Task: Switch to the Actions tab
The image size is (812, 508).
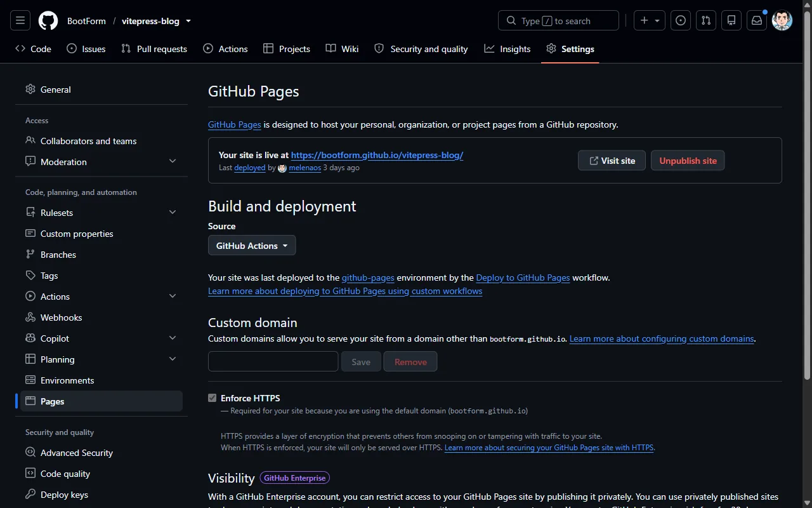Action: click(225, 49)
